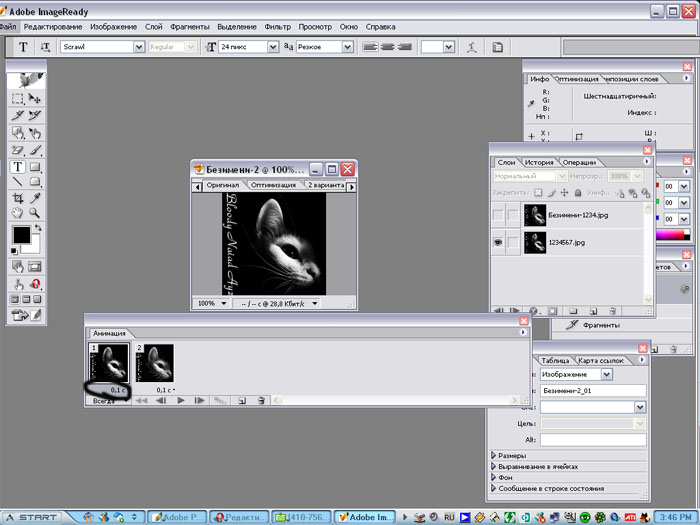Screen dimensions: 700x525
Task: Select the Slice tool
Action: coord(17,115)
